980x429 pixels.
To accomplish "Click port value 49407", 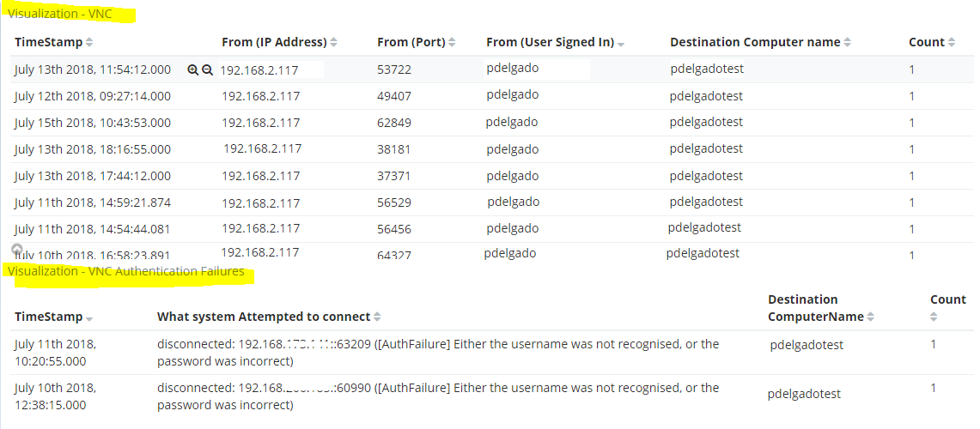I will 394,97.
